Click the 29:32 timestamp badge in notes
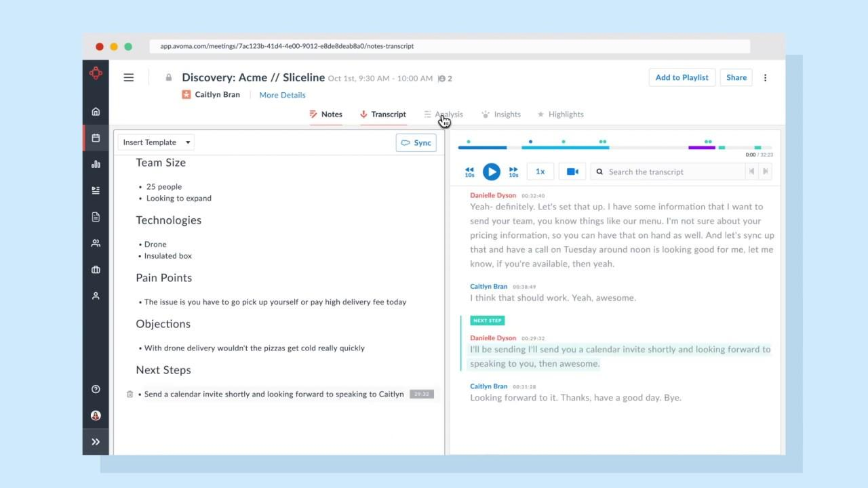This screenshot has height=488, width=868. pyautogui.click(x=422, y=394)
